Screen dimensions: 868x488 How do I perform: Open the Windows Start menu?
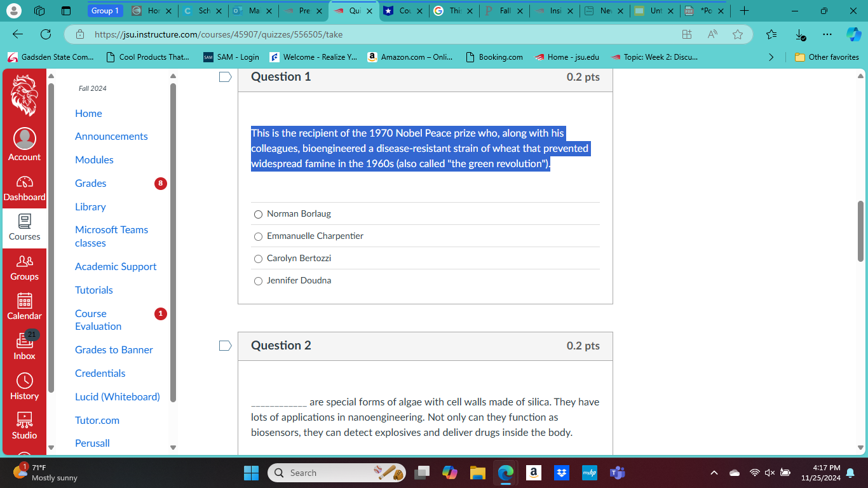point(252,473)
